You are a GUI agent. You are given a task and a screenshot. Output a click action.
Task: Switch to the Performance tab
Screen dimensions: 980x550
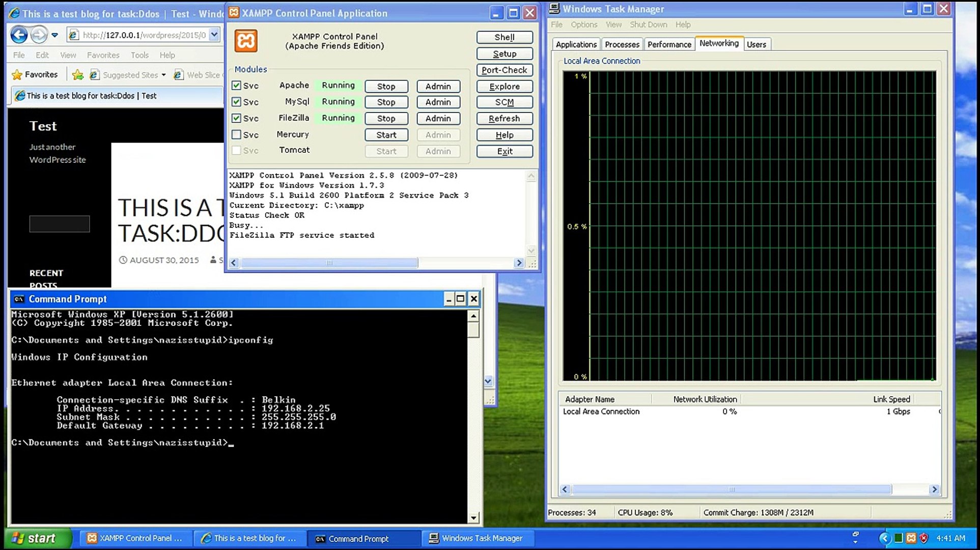click(x=669, y=44)
